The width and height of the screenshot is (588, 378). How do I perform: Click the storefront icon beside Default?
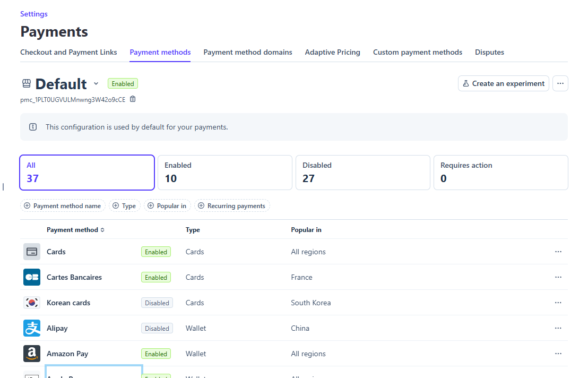coord(26,84)
